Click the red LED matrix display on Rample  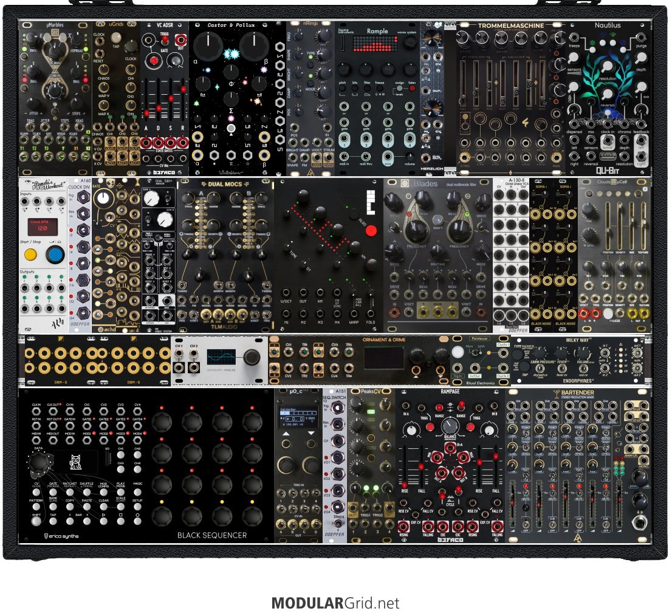click(375, 43)
